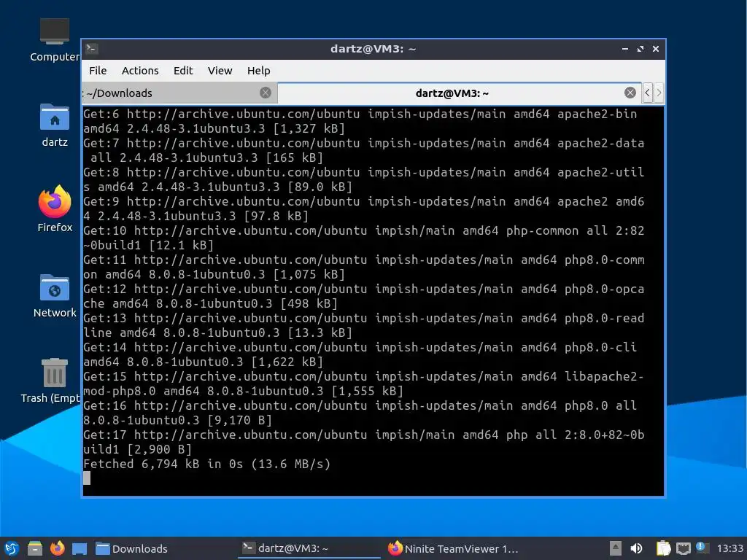747x560 pixels.
Task: Click the terminal icon in the title bar
Action: 92,49
